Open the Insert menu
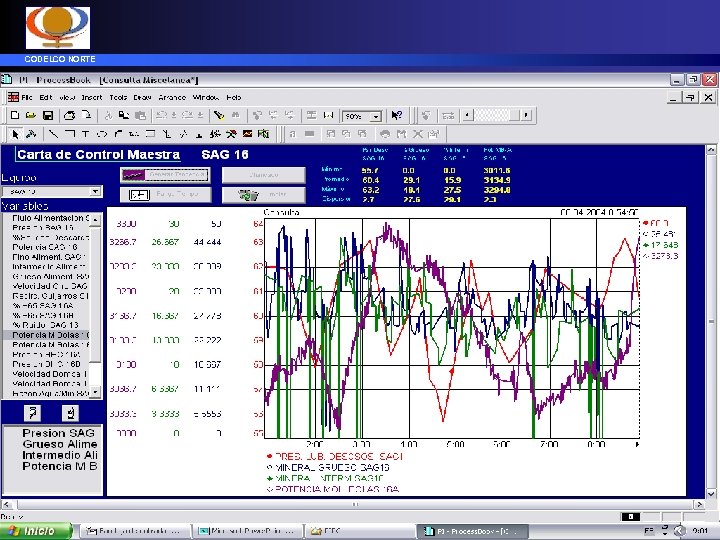720x540 pixels. click(x=92, y=97)
